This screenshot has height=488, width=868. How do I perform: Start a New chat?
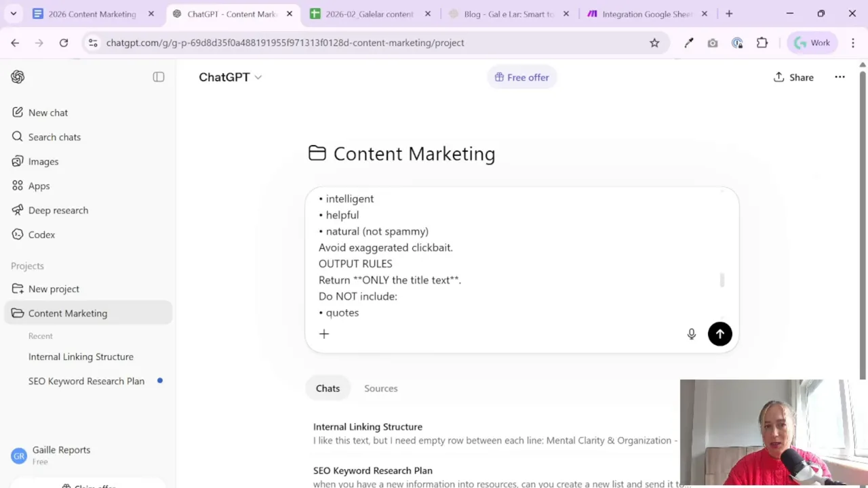point(48,113)
